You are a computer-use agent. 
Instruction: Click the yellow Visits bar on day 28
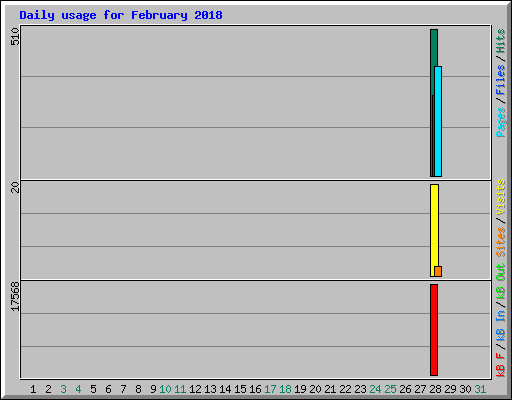(434, 230)
